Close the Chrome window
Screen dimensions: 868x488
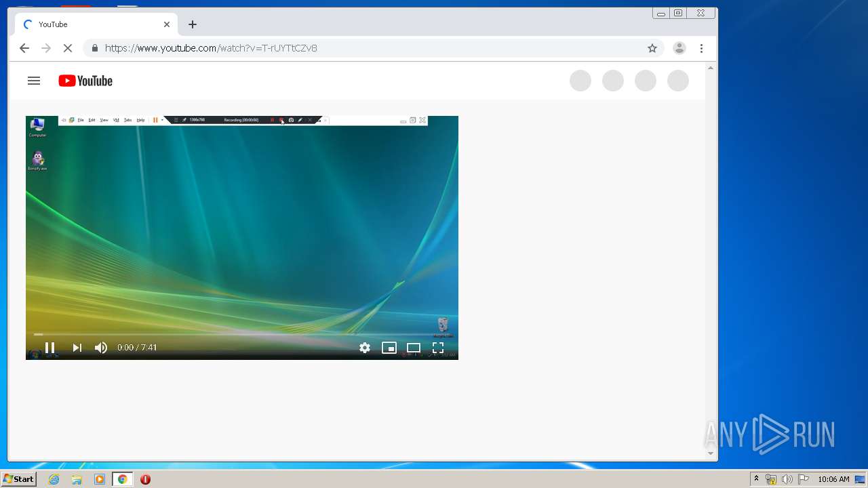pyautogui.click(x=701, y=13)
